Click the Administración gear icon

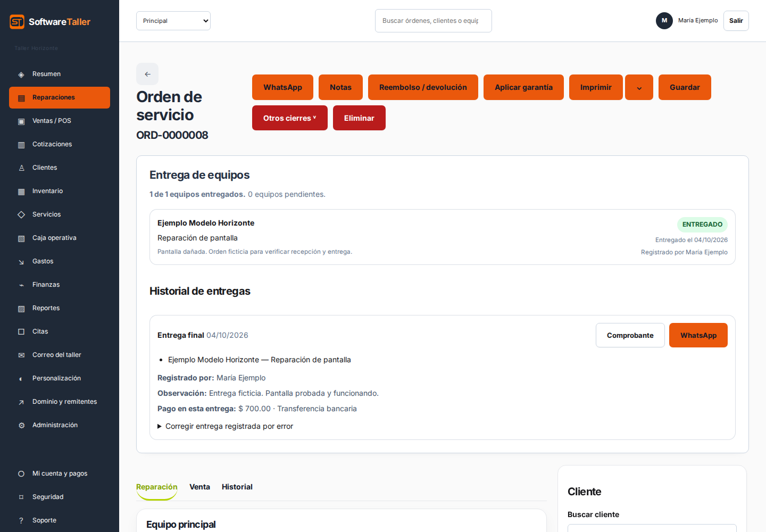tap(21, 426)
